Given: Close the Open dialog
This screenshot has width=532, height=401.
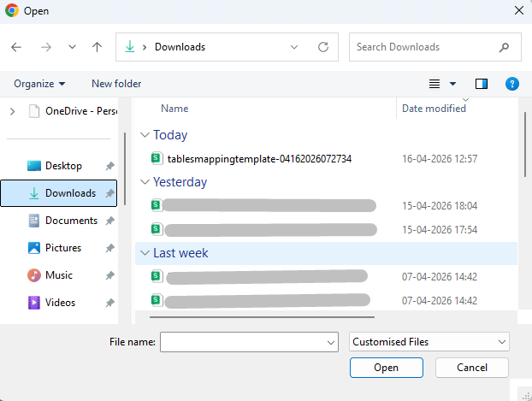Looking at the screenshot, I should 519,10.
